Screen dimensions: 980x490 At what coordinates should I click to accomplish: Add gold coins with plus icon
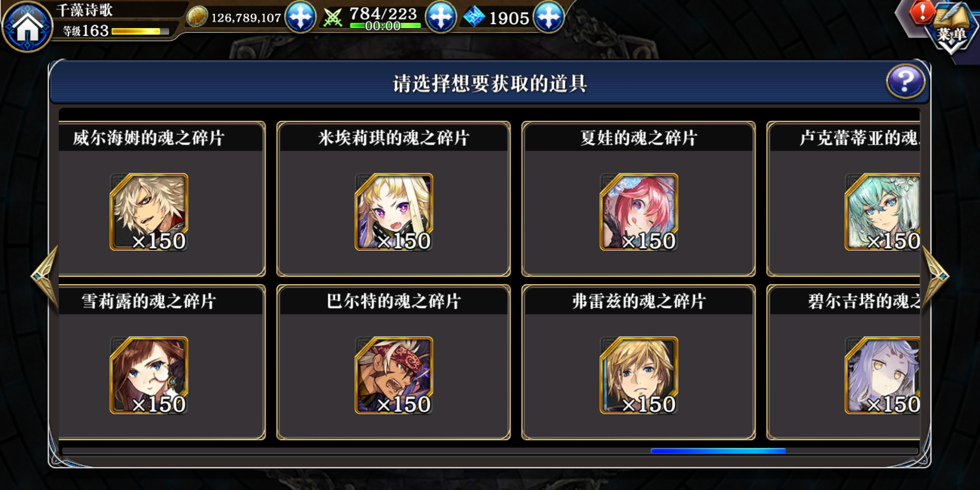pos(300,17)
